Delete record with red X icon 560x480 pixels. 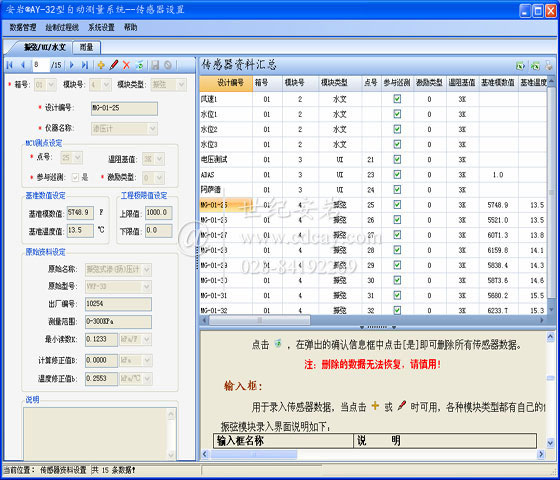coord(126,65)
